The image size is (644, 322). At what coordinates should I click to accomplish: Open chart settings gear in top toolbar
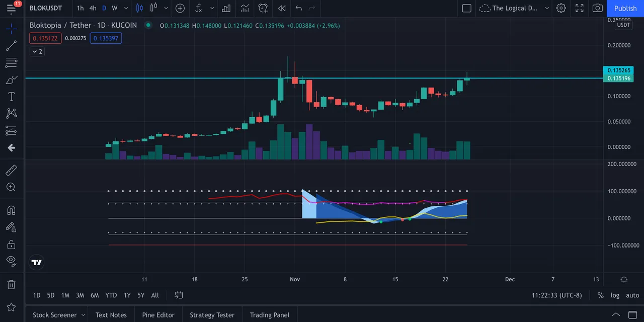pos(561,8)
